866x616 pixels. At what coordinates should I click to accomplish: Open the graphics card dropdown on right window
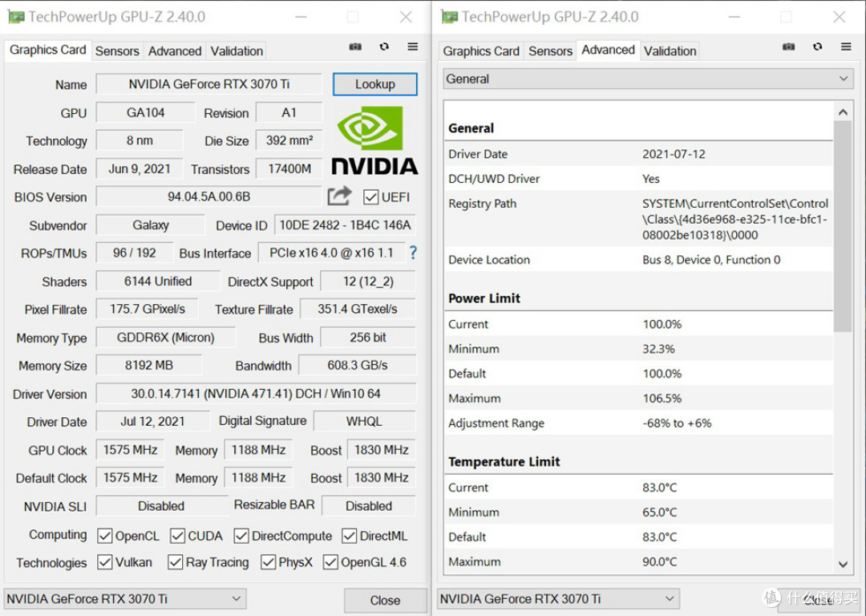[670, 598]
